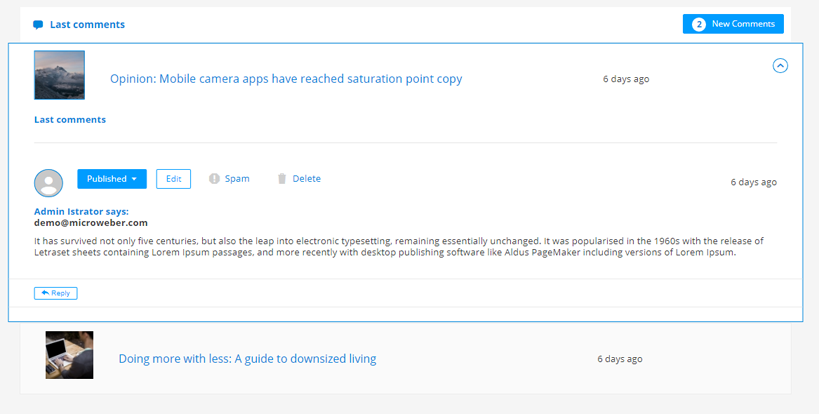
Task: Click the speech bubble icon beside Last comments
Action: coord(38,25)
